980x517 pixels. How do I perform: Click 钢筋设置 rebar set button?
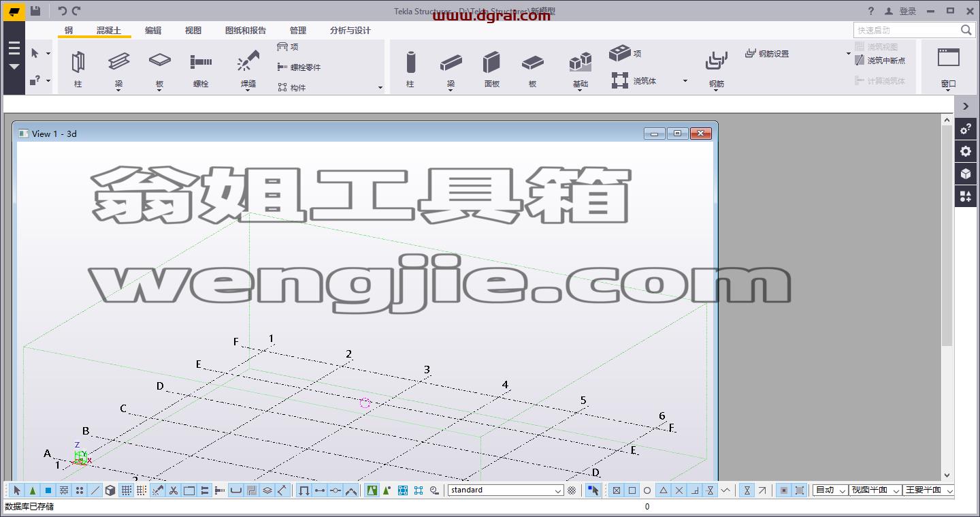(767, 53)
